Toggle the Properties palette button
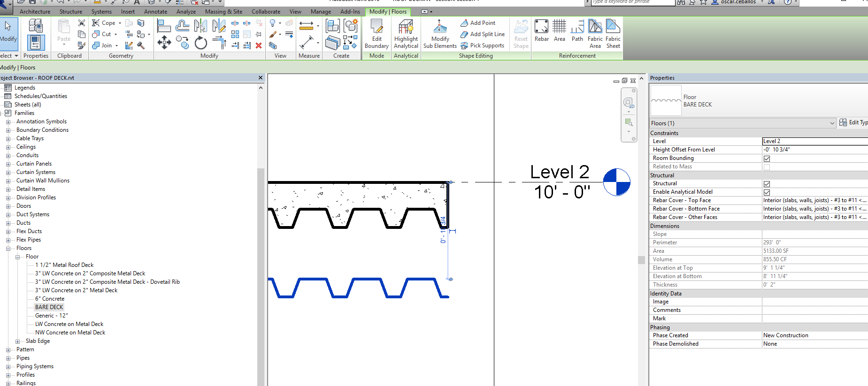The height and width of the screenshot is (386, 868). (36, 43)
